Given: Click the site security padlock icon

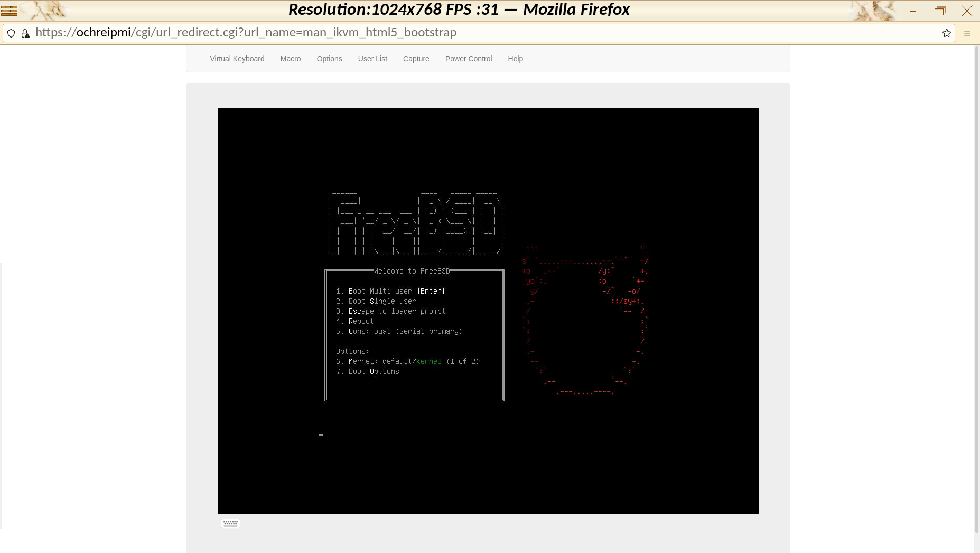Looking at the screenshot, I should pos(25,33).
